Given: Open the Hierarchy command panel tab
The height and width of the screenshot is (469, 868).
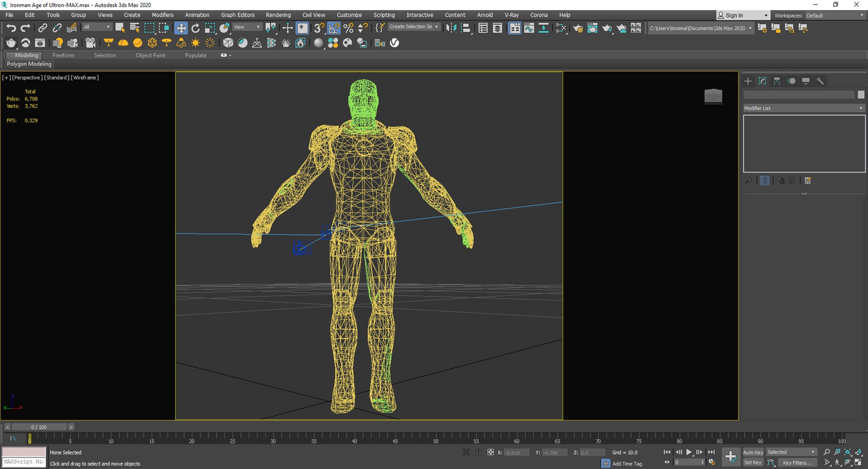Looking at the screenshot, I should [x=777, y=81].
